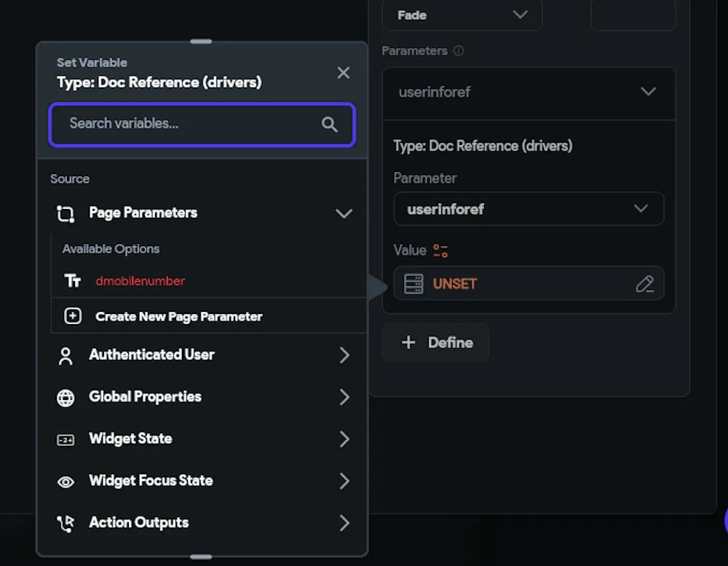Click the empty field right of Fade
The width and height of the screenshot is (728, 566).
click(633, 15)
